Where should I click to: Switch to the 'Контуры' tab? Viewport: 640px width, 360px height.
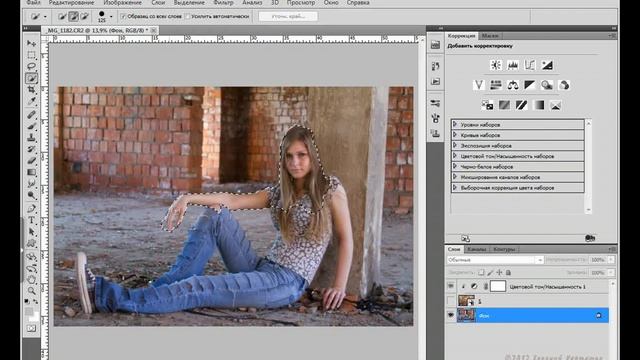coord(504,249)
